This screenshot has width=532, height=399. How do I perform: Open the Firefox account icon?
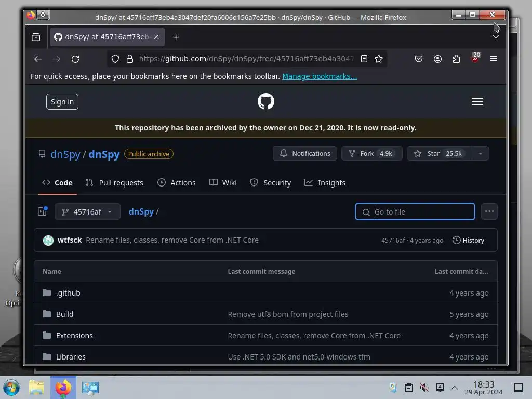click(437, 59)
